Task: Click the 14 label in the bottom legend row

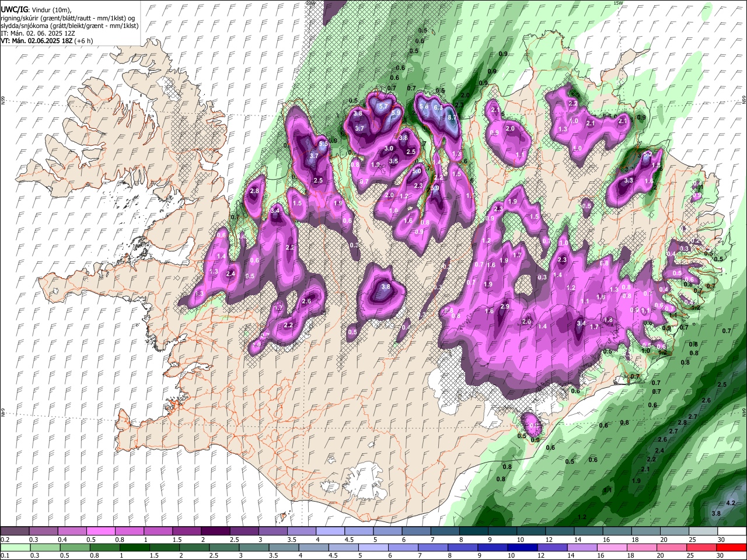Action: coord(570,555)
